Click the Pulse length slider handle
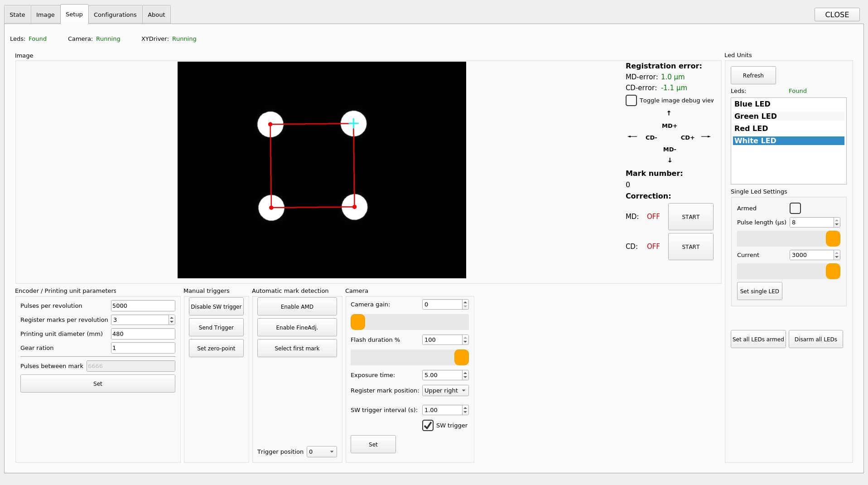The height and width of the screenshot is (485, 868). click(833, 239)
